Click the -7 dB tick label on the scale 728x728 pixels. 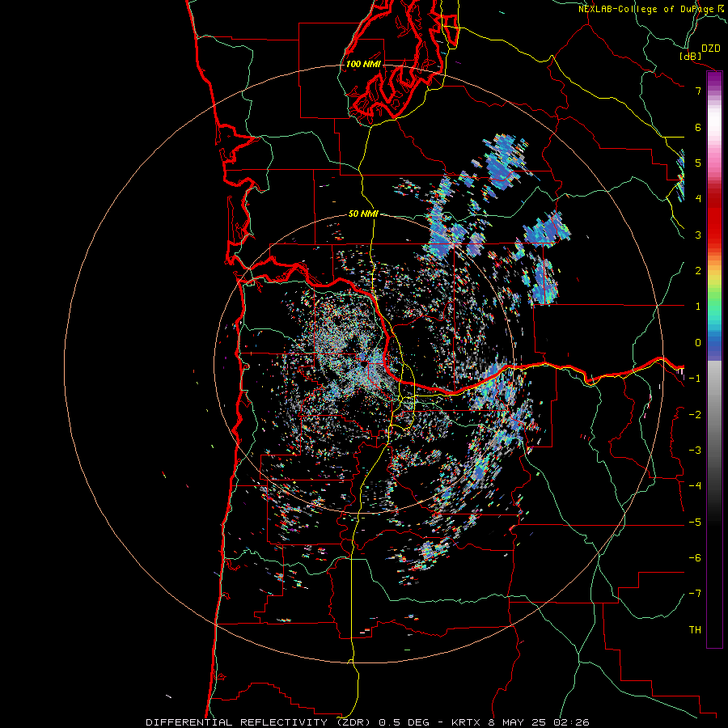695,594
